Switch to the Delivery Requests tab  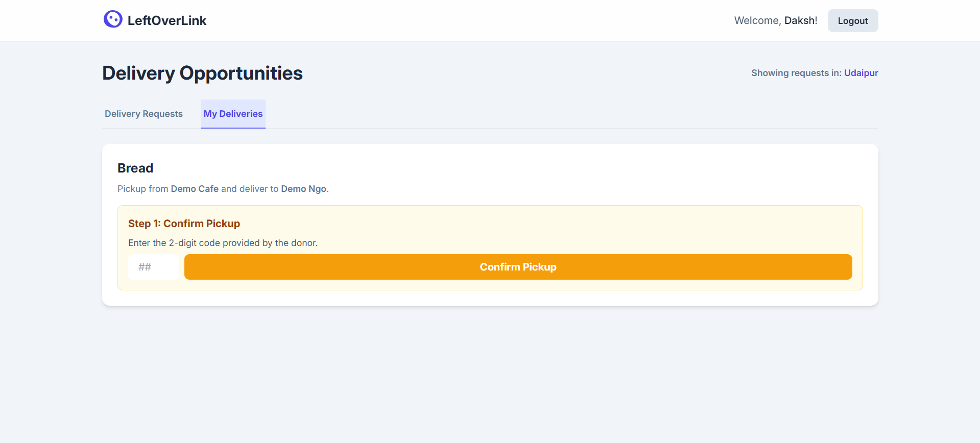pyautogui.click(x=144, y=114)
